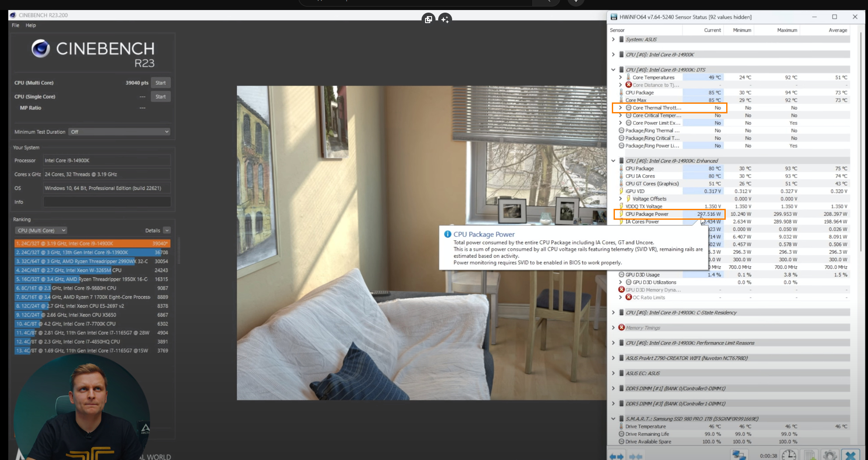Click the Info input field in Your System
The image size is (868, 460).
pyautogui.click(x=107, y=202)
